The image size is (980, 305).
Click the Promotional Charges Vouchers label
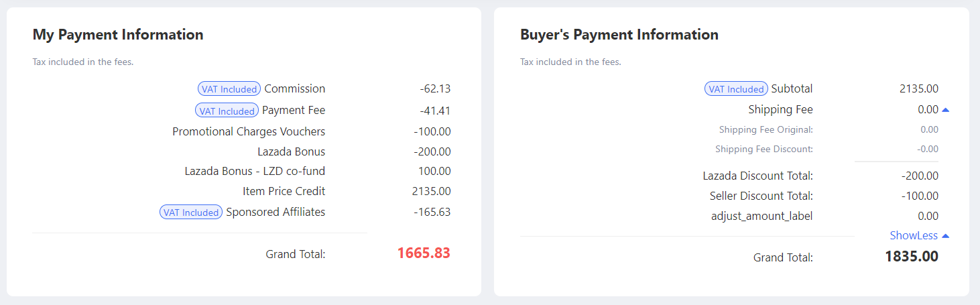(x=249, y=131)
